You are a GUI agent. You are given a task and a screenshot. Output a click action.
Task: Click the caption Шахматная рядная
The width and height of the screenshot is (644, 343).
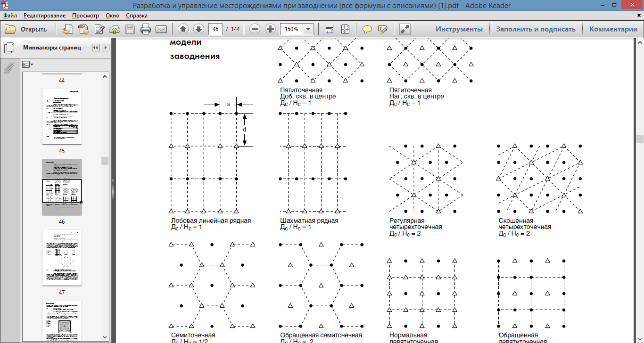309,220
